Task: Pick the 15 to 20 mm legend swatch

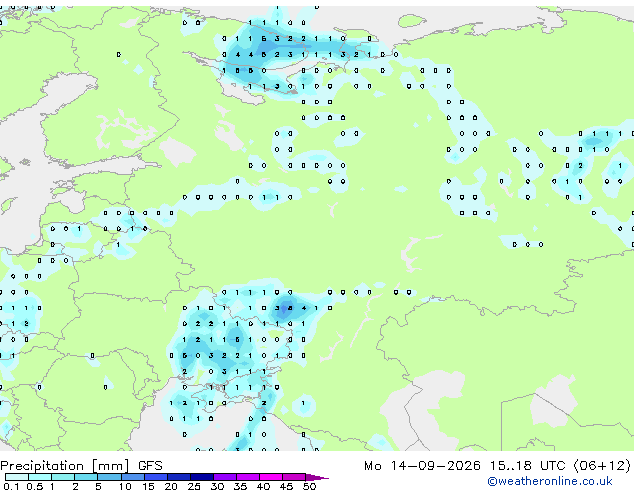Action: [x=156, y=477]
